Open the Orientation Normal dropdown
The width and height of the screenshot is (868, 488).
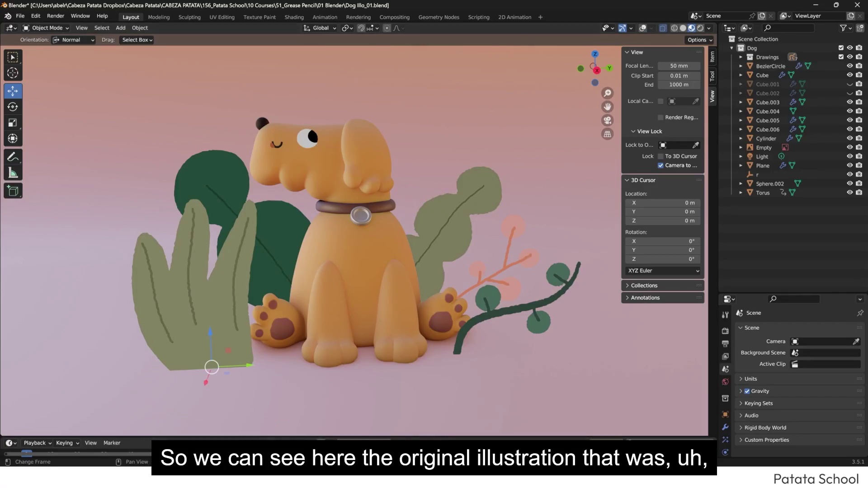coord(74,40)
